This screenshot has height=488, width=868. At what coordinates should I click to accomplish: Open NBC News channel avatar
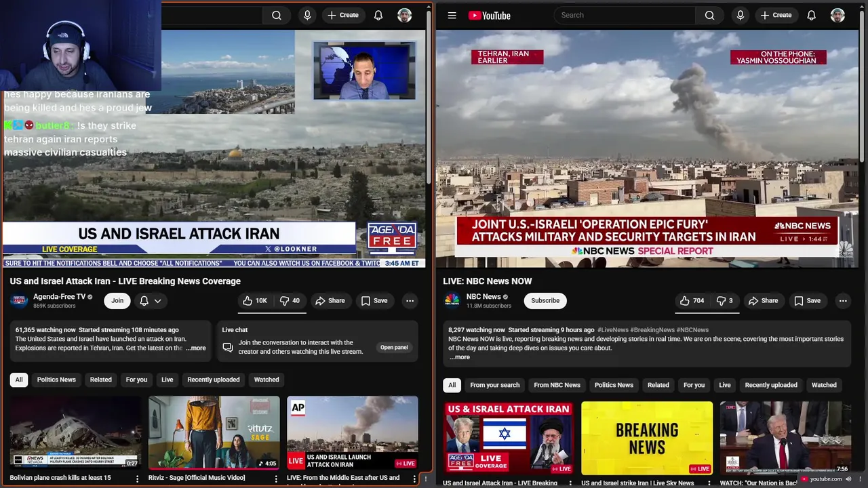[x=452, y=301]
